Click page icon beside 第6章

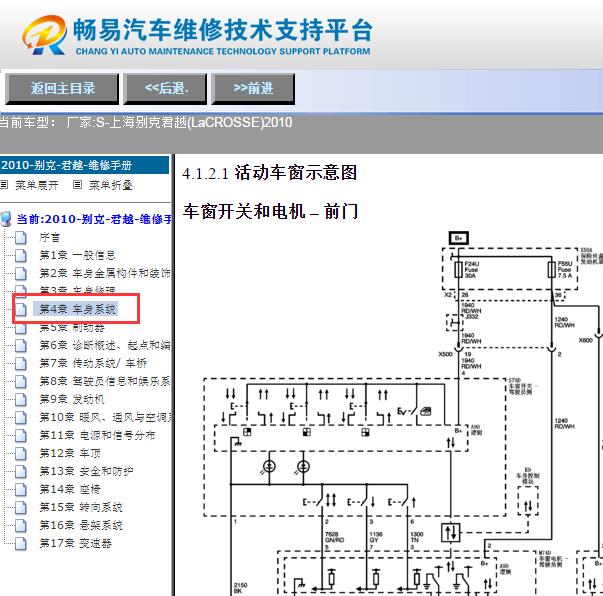20,345
